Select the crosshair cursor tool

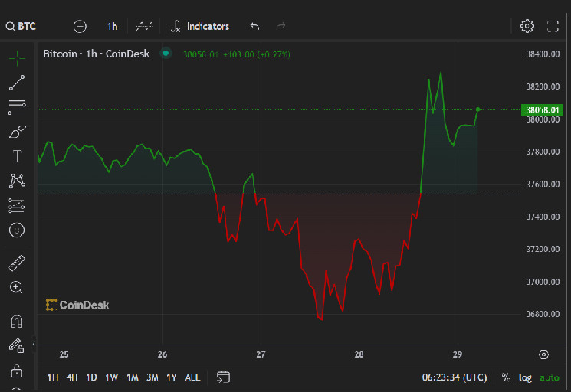coord(17,58)
